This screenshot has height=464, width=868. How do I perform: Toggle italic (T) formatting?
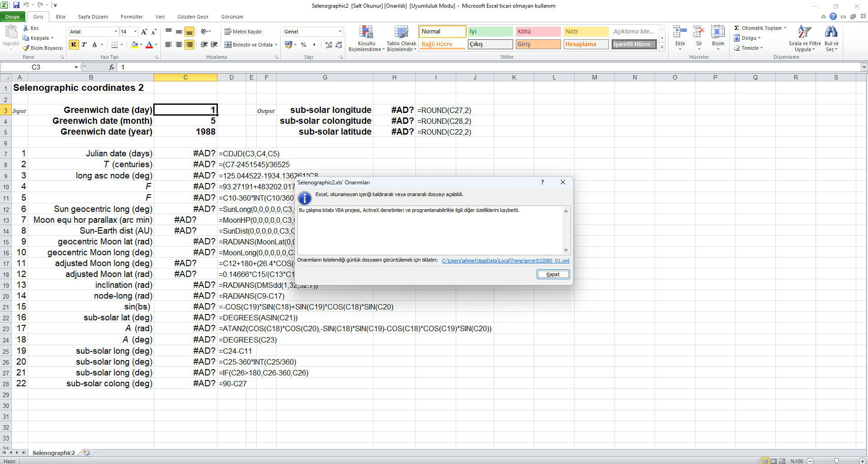click(x=84, y=45)
